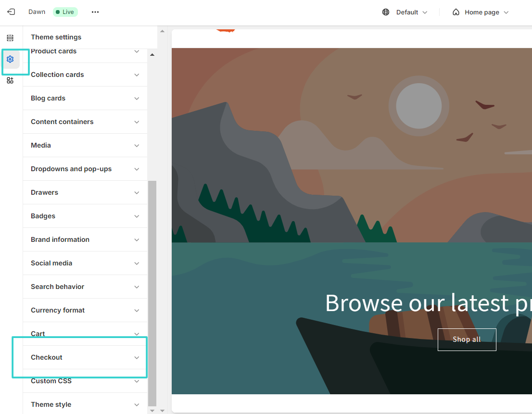Select the Theme settings gear icon

pyautogui.click(x=10, y=59)
